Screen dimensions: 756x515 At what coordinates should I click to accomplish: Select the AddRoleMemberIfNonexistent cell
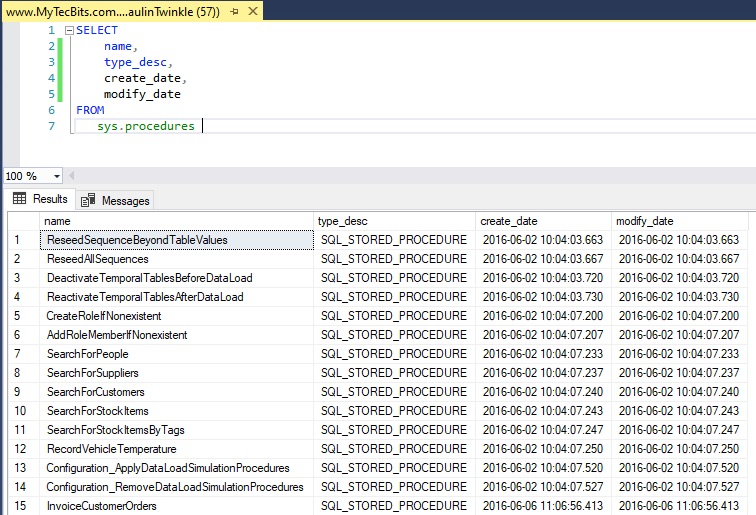pyautogui.click(x=176, y=335)
